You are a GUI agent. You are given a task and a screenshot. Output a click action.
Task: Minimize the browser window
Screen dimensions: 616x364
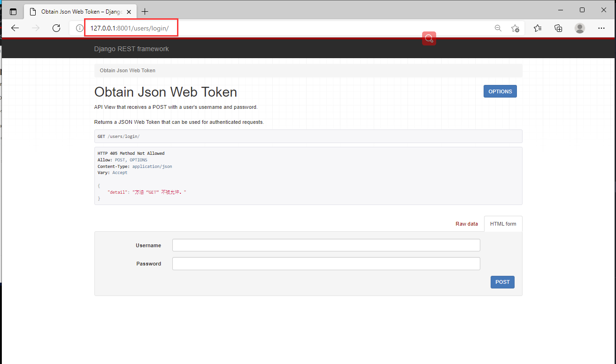click(x=561, y=10)
